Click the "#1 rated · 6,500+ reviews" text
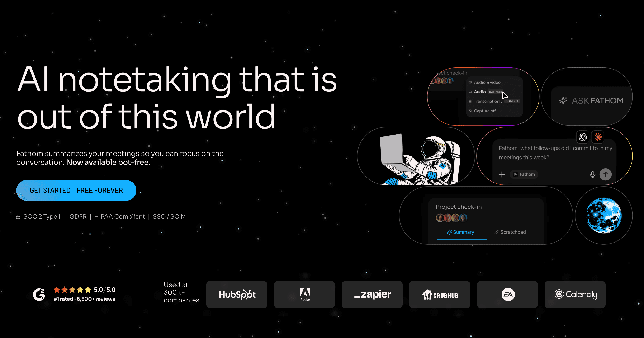This screenshot has width=644, height=338. (x=84, y=299)
